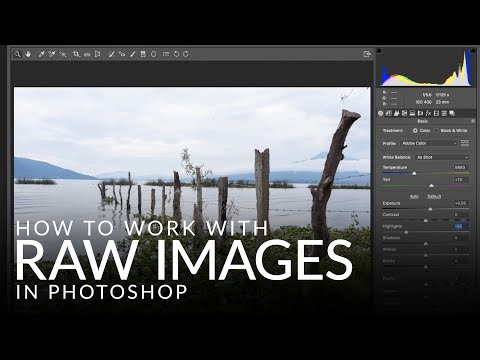The height and width of the screenshot is (360, 480).
Task: Open the White Balance dropdown set to As Shot
Action: point(442,157)
